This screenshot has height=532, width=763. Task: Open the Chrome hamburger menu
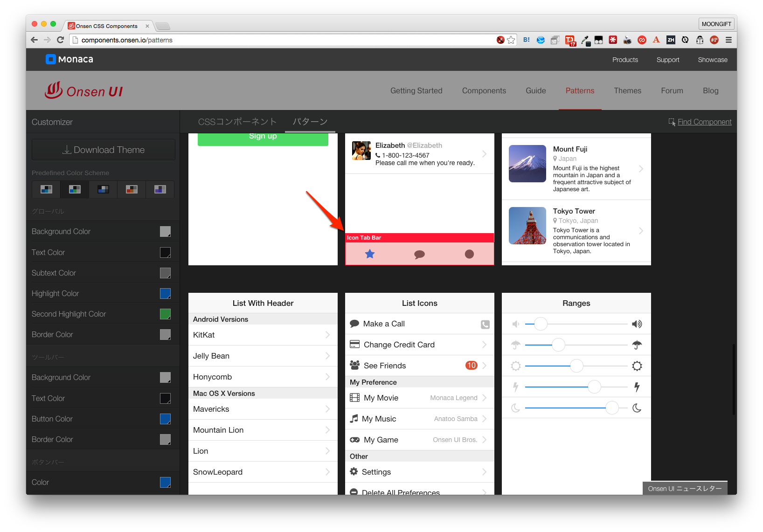point(728,40)
